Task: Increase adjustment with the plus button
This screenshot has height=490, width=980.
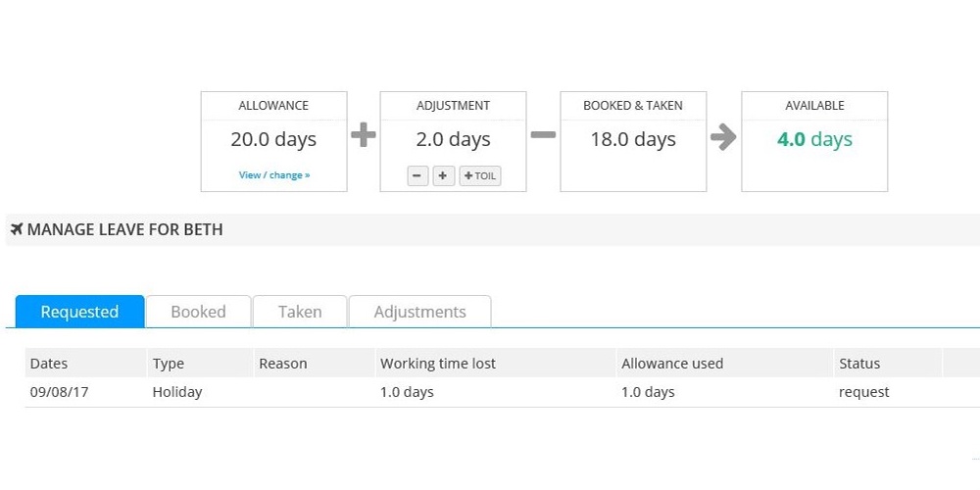Action: point(443,176)
